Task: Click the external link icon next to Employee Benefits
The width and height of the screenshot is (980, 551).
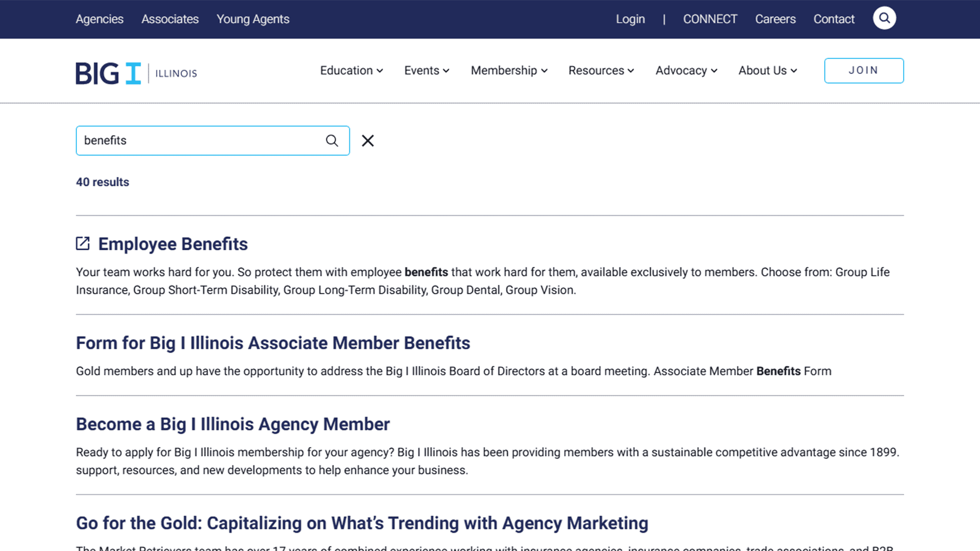Action: click(x=83, y=243)
